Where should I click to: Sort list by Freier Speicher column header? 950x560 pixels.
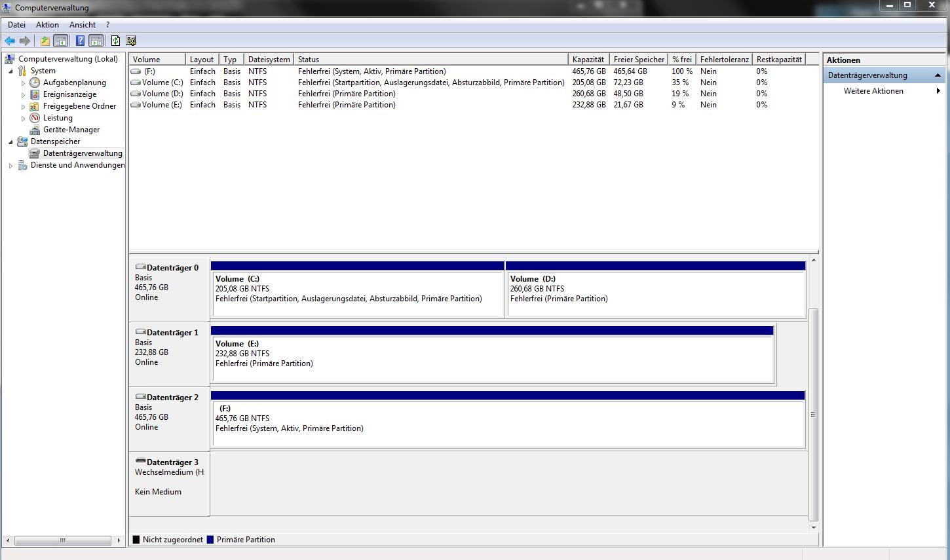pyautogui.click(x=638, y=60)
